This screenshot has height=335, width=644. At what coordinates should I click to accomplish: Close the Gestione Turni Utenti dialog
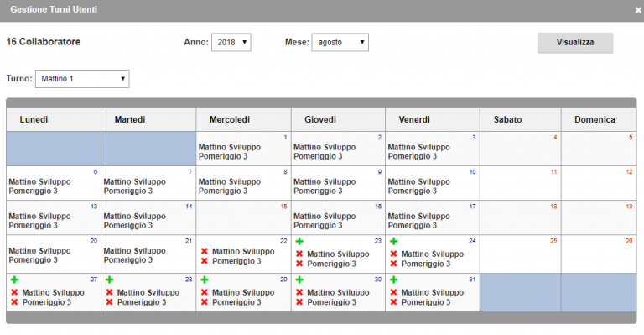(638, 10)
